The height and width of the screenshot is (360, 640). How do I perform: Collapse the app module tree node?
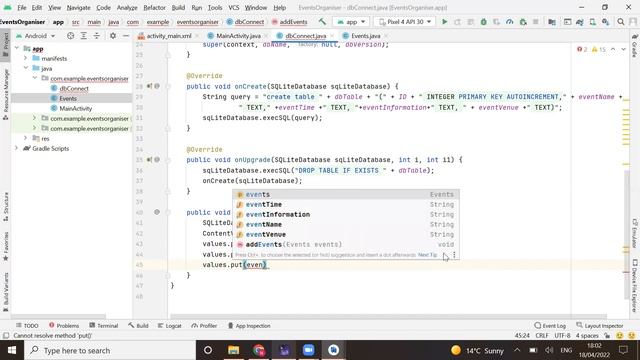click(17, 48)
